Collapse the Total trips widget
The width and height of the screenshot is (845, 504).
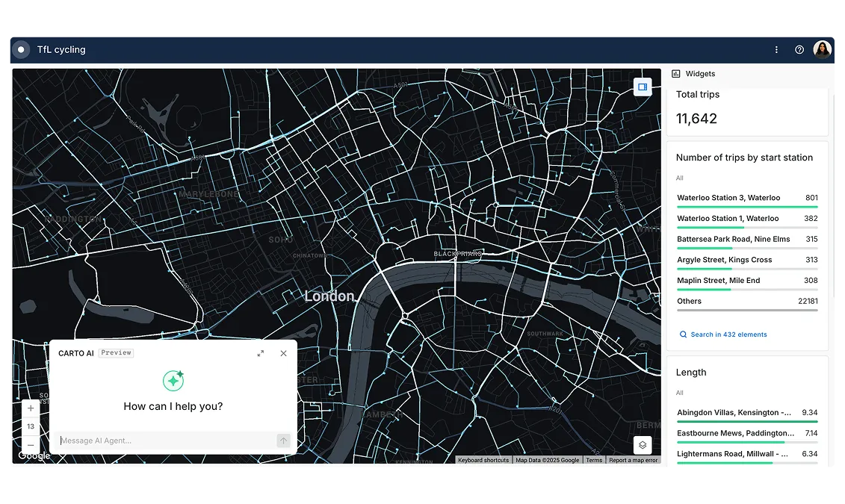698,94
